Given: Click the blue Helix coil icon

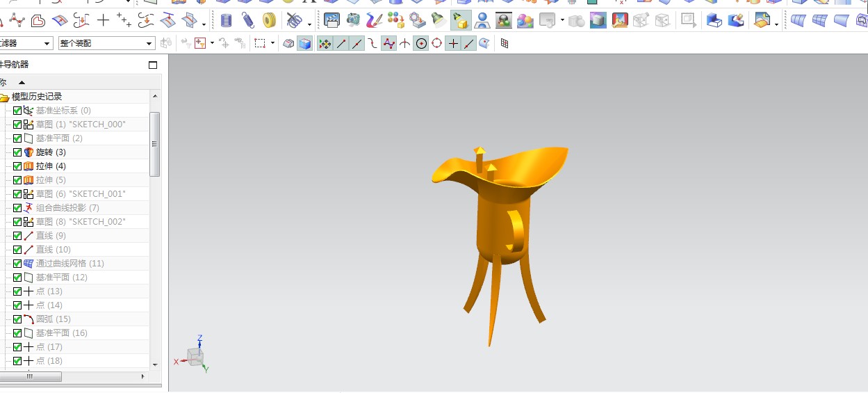Looking at the screenshot, I should point(227,21).
